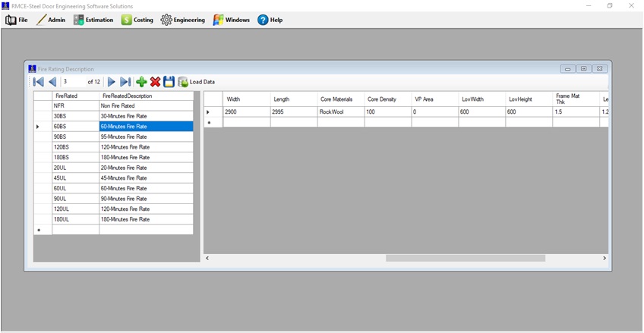Select the 120BS cell
Screen dimensions: 644x333
click(x=76, y=147)
